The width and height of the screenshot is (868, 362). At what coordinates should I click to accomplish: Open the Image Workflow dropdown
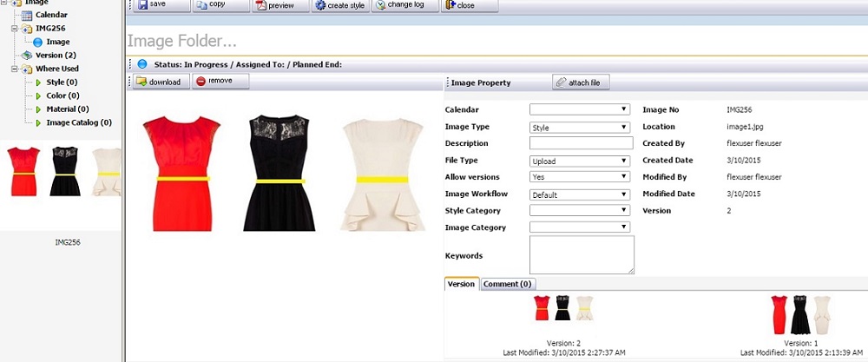coord(580,194)
